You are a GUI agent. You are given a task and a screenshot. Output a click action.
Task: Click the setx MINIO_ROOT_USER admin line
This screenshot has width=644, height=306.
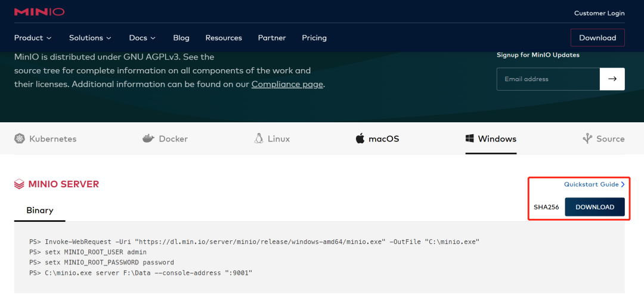[x=88, y=252]
